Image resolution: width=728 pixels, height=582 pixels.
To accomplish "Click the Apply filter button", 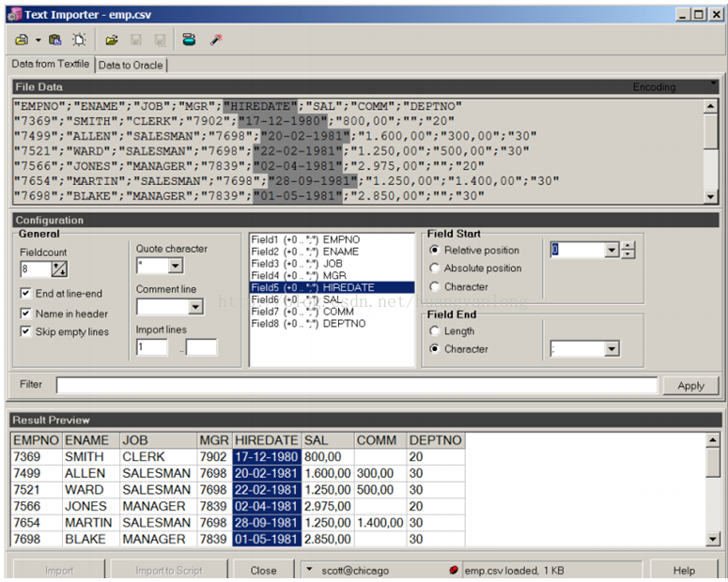I will pyautogui.click(x=690, y=386).
